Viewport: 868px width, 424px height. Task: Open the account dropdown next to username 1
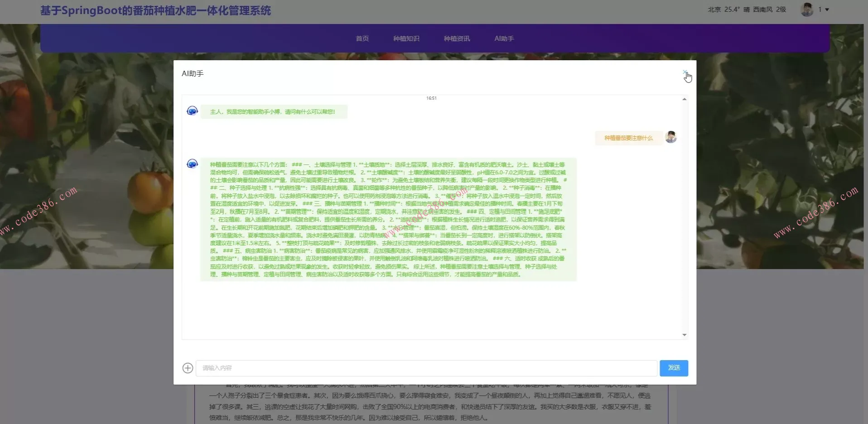(x=827, y=9)
